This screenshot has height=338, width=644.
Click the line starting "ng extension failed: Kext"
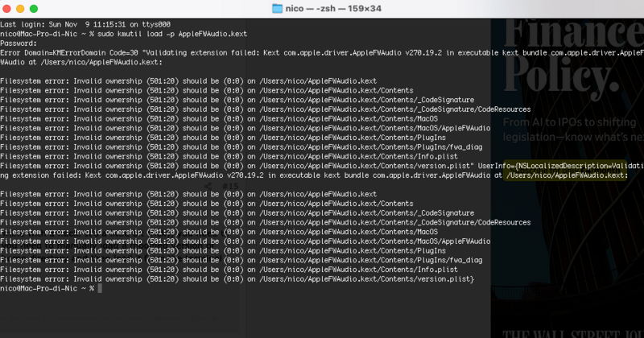(314, 175)
